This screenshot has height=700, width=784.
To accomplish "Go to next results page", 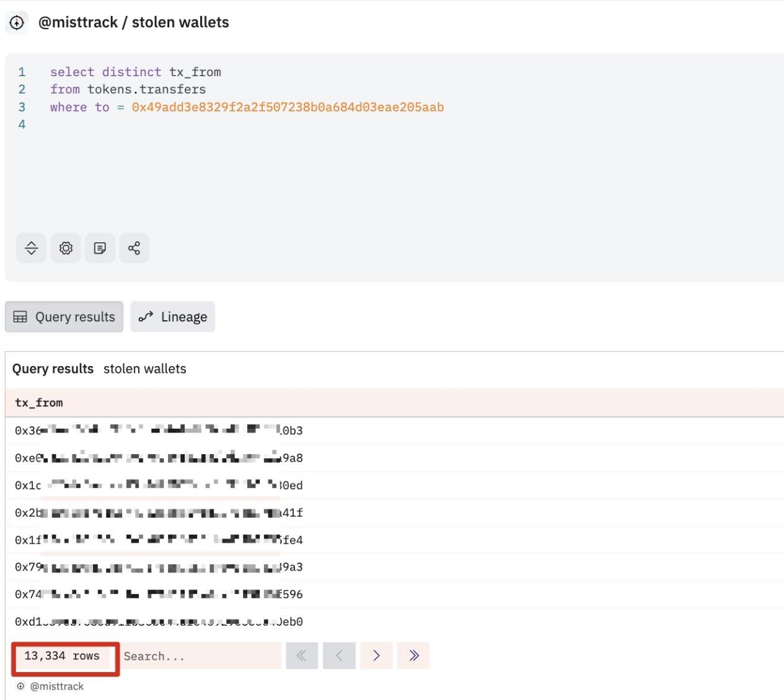I will 376,655.
